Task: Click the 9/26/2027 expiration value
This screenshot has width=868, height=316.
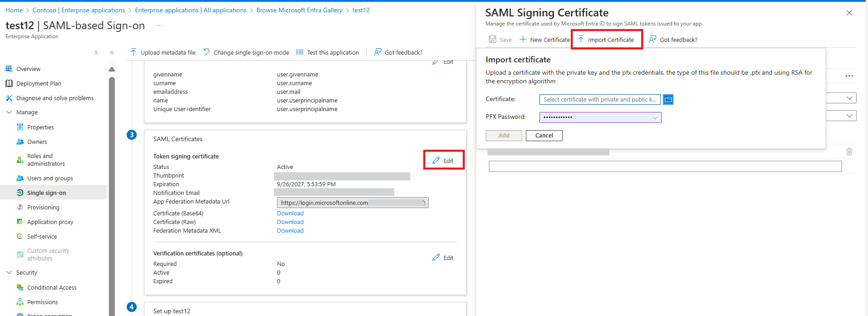Action: (306, 184)
